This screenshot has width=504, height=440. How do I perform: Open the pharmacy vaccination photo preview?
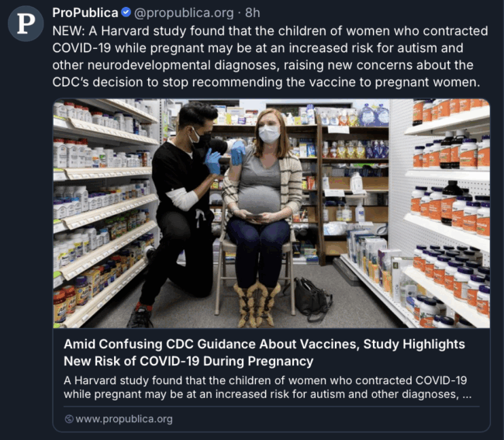(x=271, y=213)
